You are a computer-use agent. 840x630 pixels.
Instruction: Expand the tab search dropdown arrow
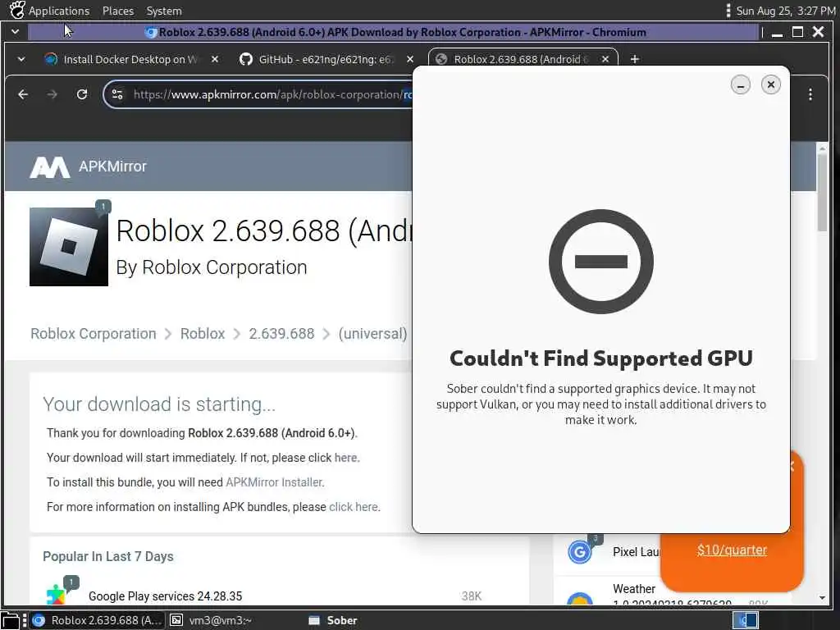click(21, 59)
